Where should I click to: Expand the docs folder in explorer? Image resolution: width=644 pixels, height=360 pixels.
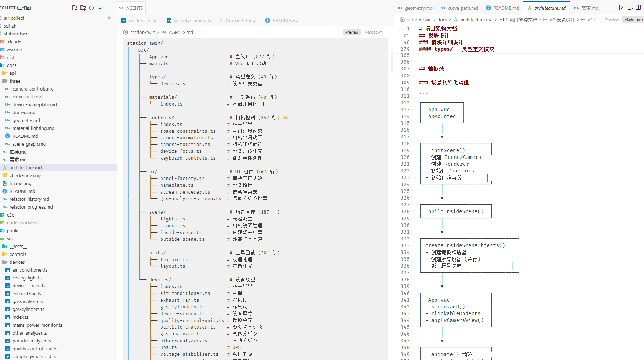11,65
